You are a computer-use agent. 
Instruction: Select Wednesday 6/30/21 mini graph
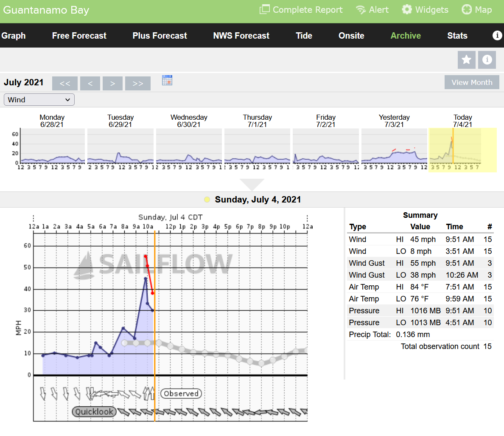click(x=189, y=146)
